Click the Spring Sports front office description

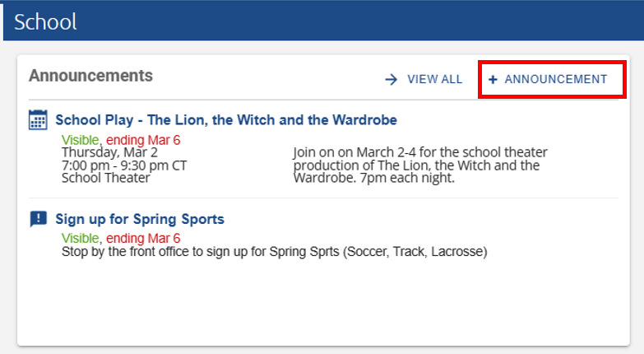(275, 251)
